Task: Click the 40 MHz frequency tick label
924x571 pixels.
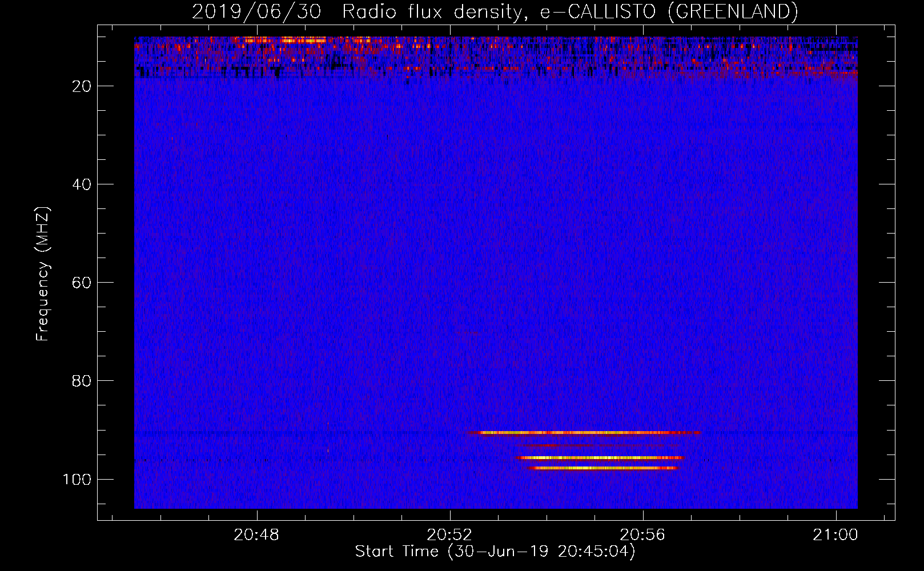Action: click(x=82, y=184)
